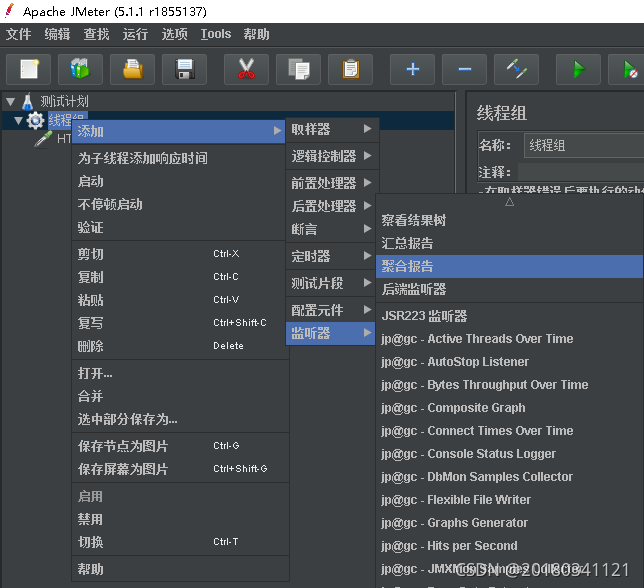Click the listener submenu scroll-up arrow
Image resolution: width=644 pixels, height=588 pixels.
click(509, 202)
